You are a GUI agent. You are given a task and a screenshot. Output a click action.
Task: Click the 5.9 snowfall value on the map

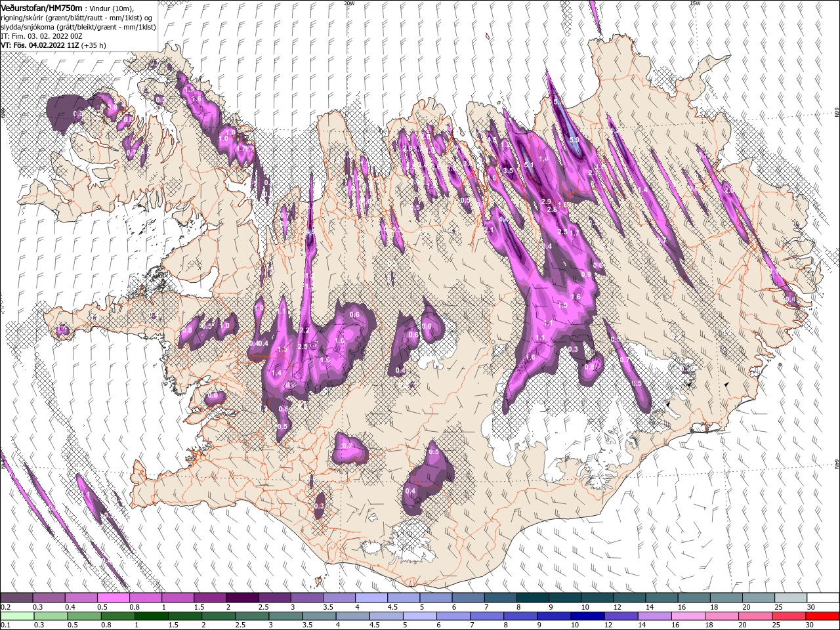click(x=574, y=140)
